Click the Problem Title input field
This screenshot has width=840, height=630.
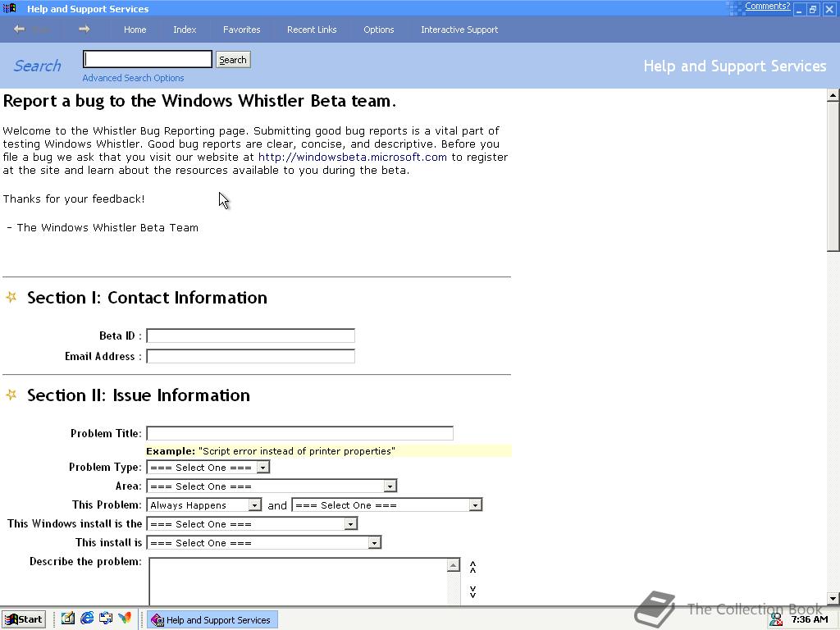300,433
